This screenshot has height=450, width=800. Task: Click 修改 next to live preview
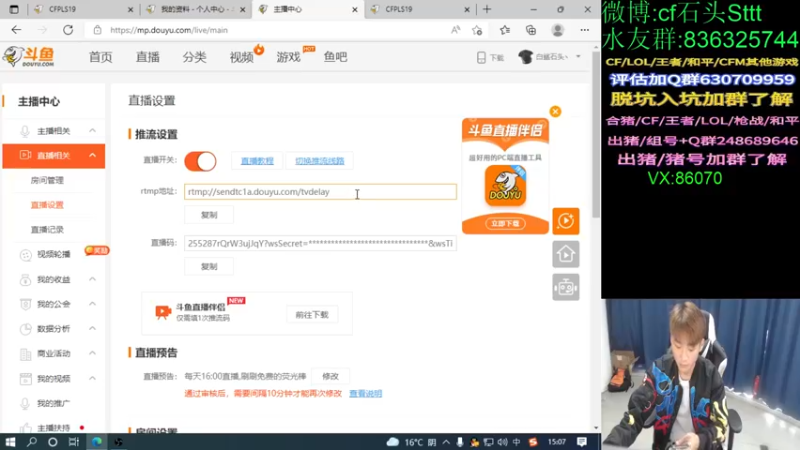tap(330, 376)
